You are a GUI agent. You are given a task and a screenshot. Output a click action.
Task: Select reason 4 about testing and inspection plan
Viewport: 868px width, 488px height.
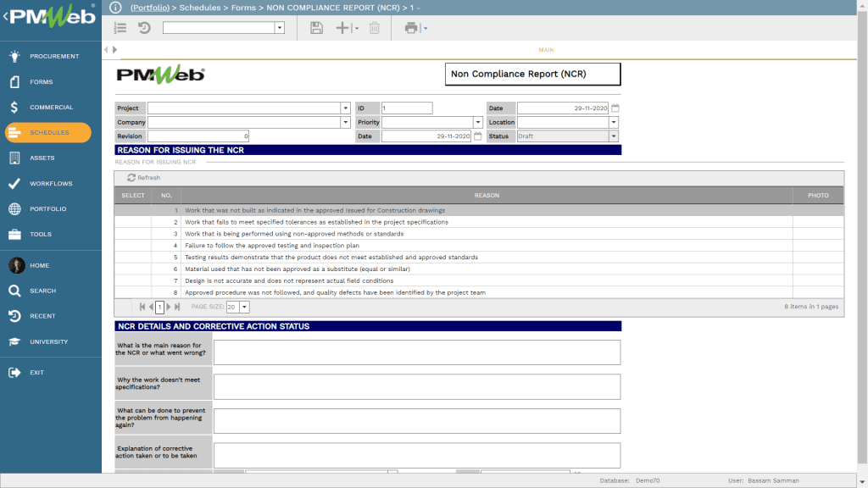pos(479,246)
